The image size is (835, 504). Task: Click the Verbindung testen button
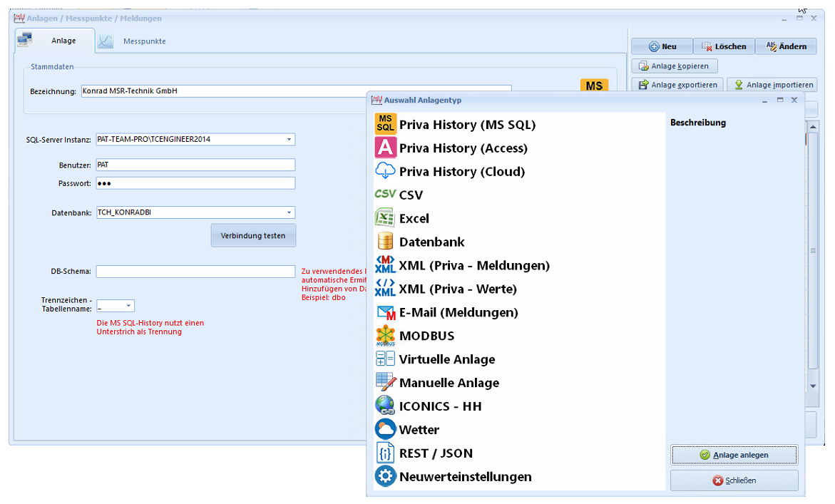tap(253, 235)
